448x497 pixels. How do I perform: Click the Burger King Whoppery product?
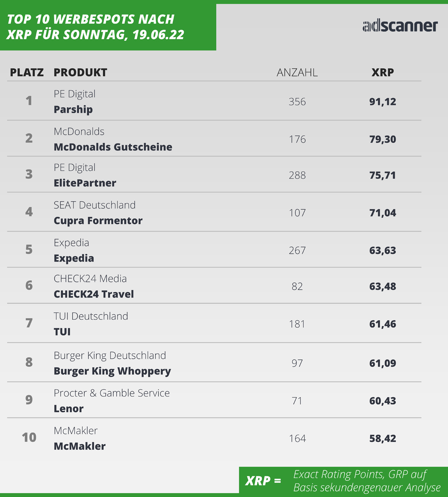[112, 371]
